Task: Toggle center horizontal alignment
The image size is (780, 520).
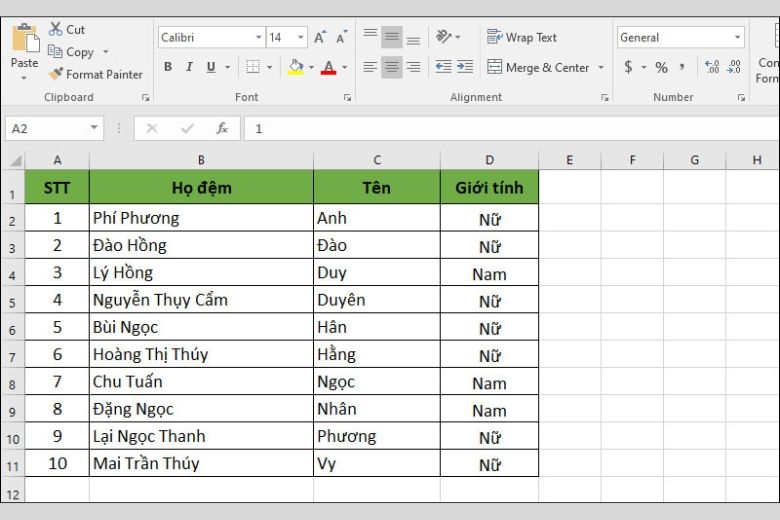Action: tap(392, 67)
